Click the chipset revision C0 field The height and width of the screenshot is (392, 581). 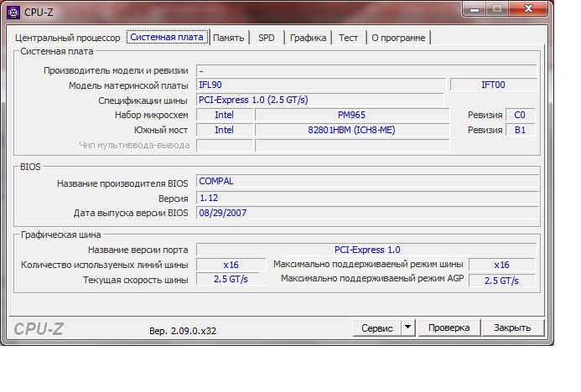pos(521,115)
